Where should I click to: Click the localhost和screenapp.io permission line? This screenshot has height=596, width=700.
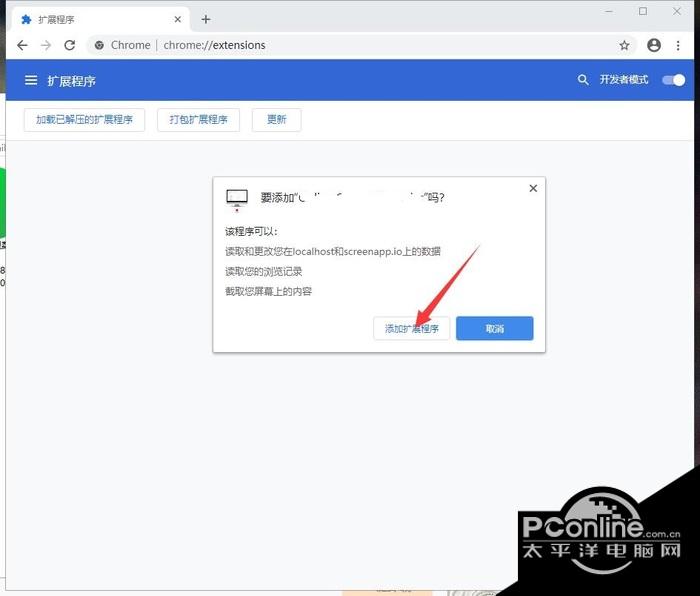tap(333, 251)
